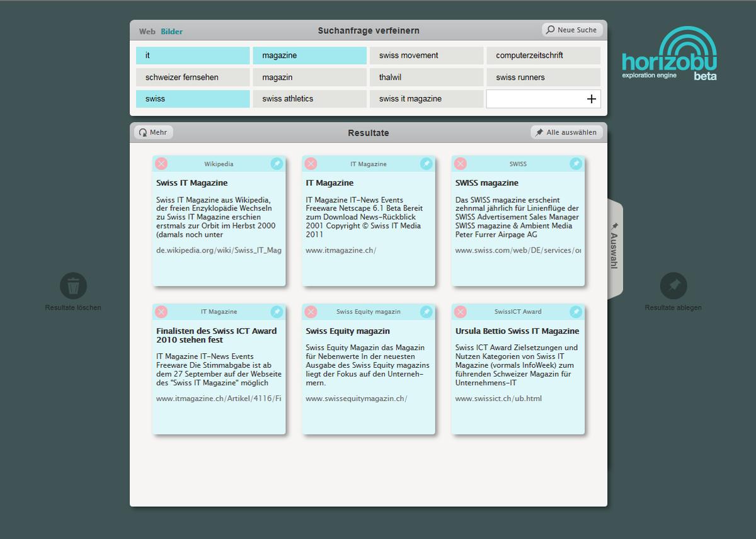Image resolution: width=756 pixels, height=539 pixels.
Task: Pin the Finalisten des Swiss ICT Award card
Action: tap(277, 312)
